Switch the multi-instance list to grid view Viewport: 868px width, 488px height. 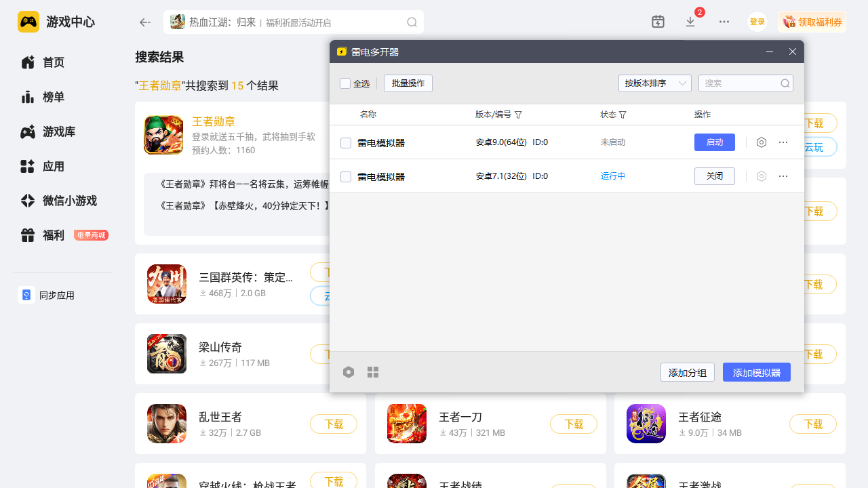pyautogui.click(x=373, y=372)
